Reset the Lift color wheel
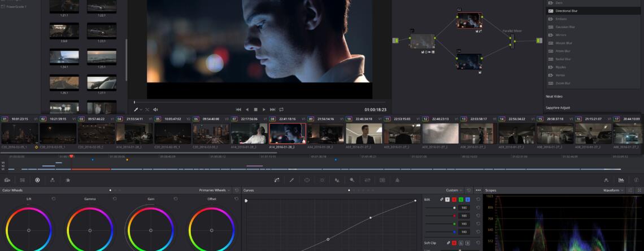 click(x=54, y=199)
